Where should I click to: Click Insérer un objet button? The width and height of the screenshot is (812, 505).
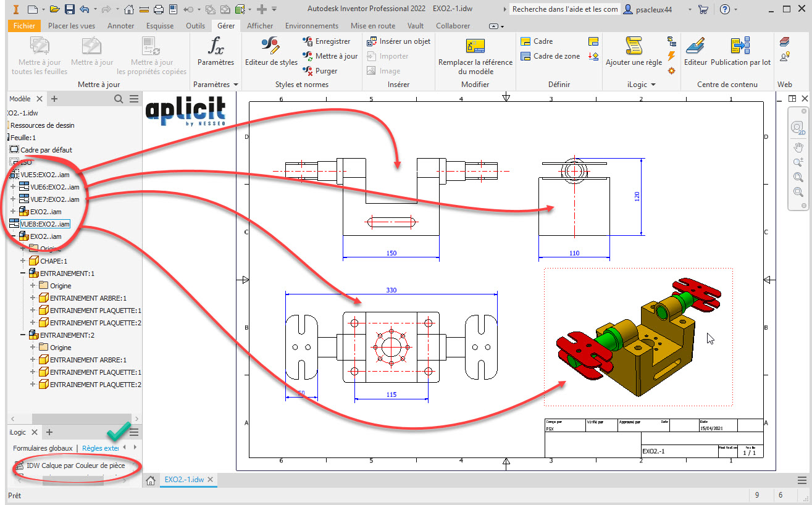click(398, 41)
